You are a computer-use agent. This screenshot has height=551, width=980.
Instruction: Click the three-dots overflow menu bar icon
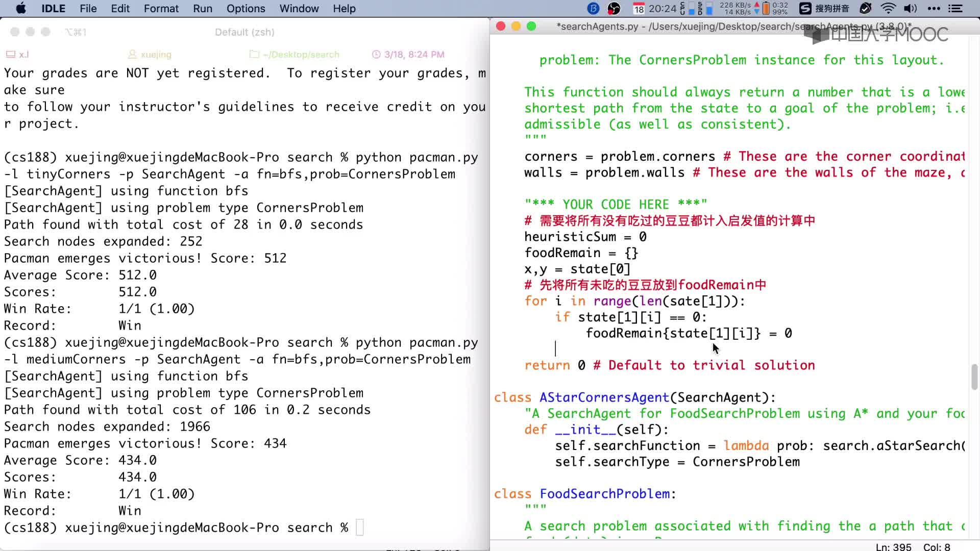click(x=934, y=8)
